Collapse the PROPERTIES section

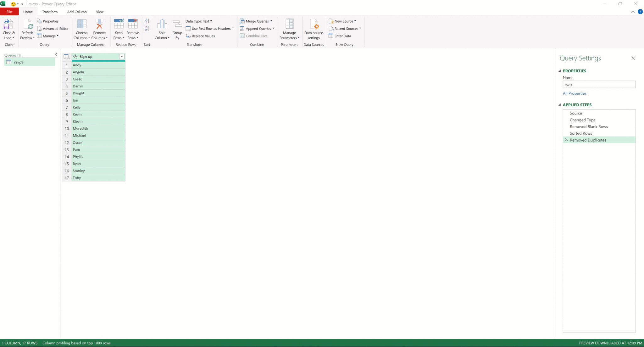pyautogui.click(x=560, y=71)
